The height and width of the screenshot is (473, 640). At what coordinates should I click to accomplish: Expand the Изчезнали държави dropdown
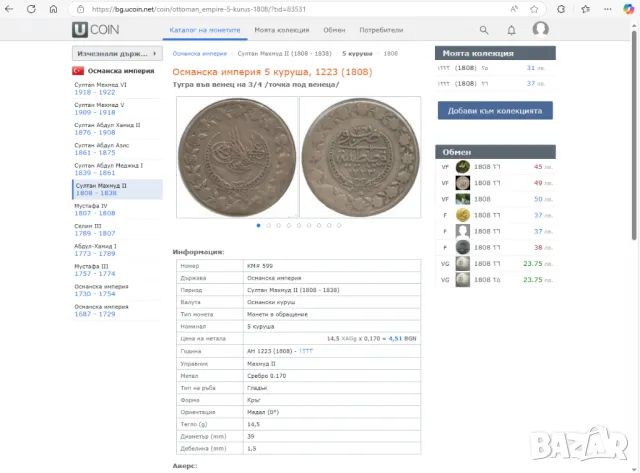pos(115,53)
